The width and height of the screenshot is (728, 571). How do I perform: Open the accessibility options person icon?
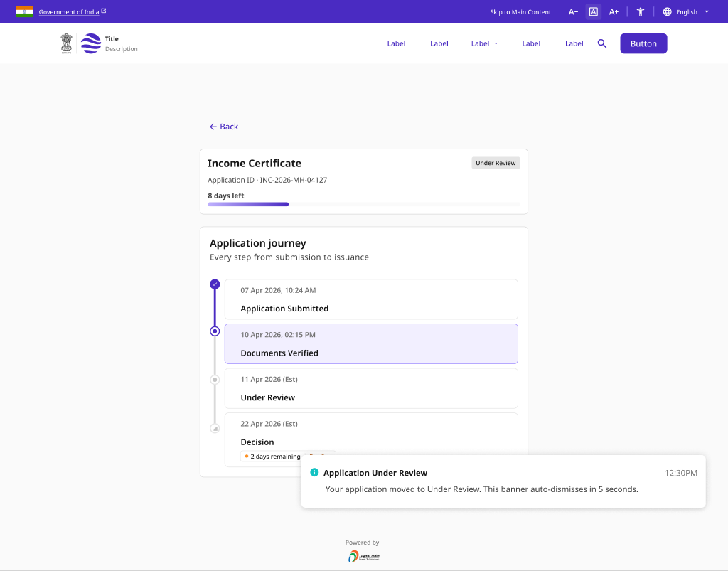tap(641, 11)
